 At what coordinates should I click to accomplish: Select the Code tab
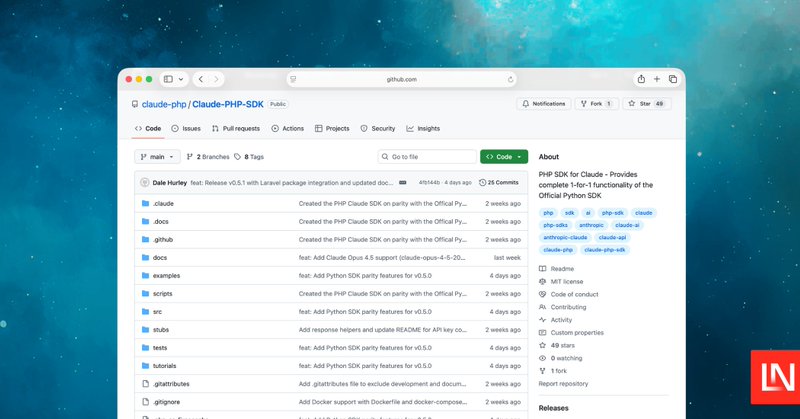tap(148, 129)
